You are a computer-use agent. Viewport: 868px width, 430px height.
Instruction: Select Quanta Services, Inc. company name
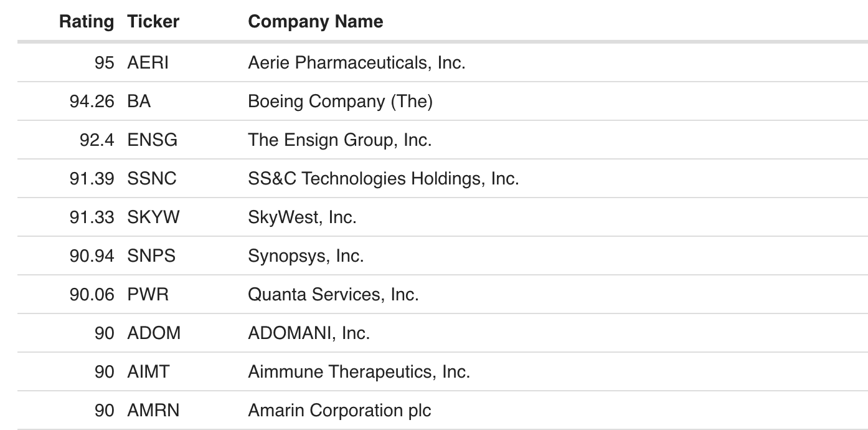(x=333, y=294)
